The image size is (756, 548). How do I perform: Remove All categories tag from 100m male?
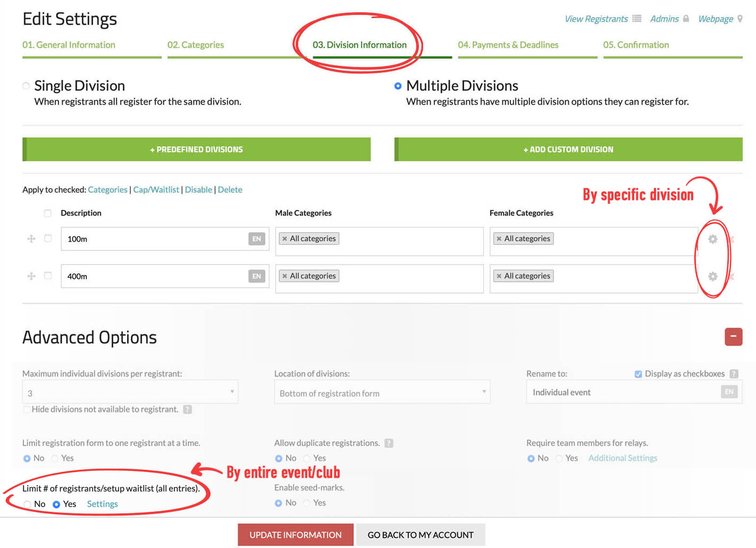(x=285, y=239)
